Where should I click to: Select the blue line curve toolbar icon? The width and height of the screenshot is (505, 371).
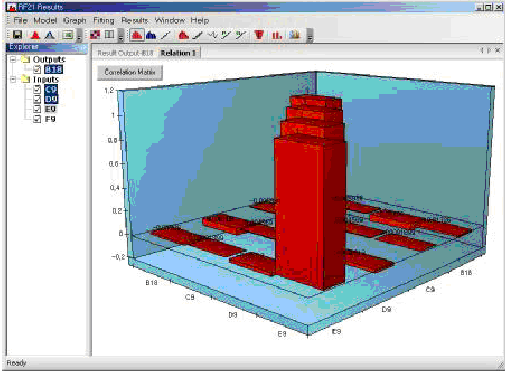(x=50, y=35)
